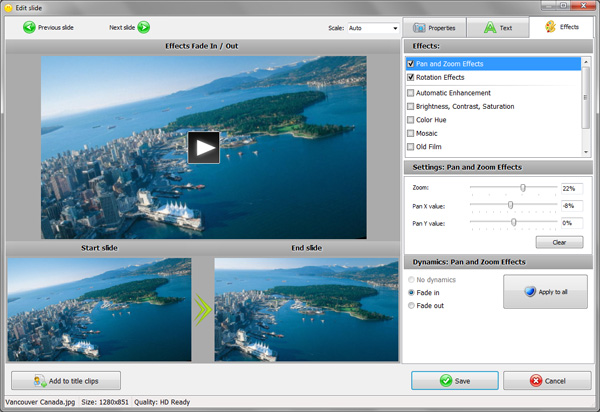
Task: Click the Zoom 22% value field
Action: click(572, 189)
